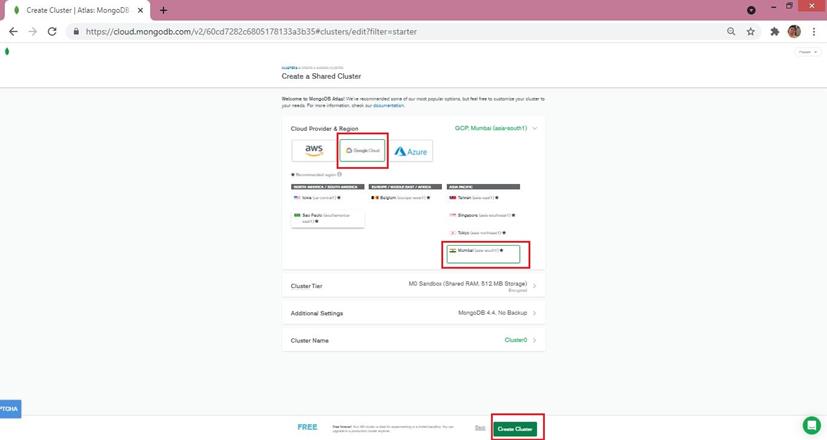
Task: Open the Chrome profile avatar
Action: pos(794,32)
